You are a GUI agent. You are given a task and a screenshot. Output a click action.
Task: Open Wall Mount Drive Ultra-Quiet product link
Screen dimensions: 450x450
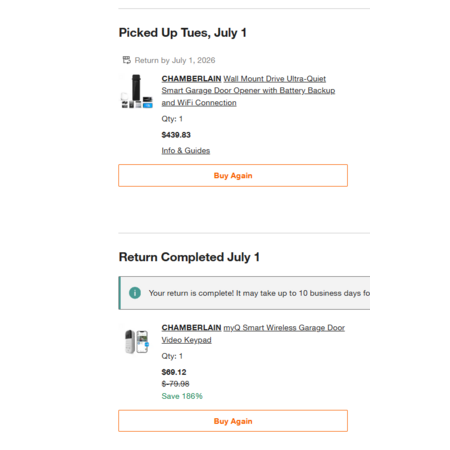coord(274,79)
